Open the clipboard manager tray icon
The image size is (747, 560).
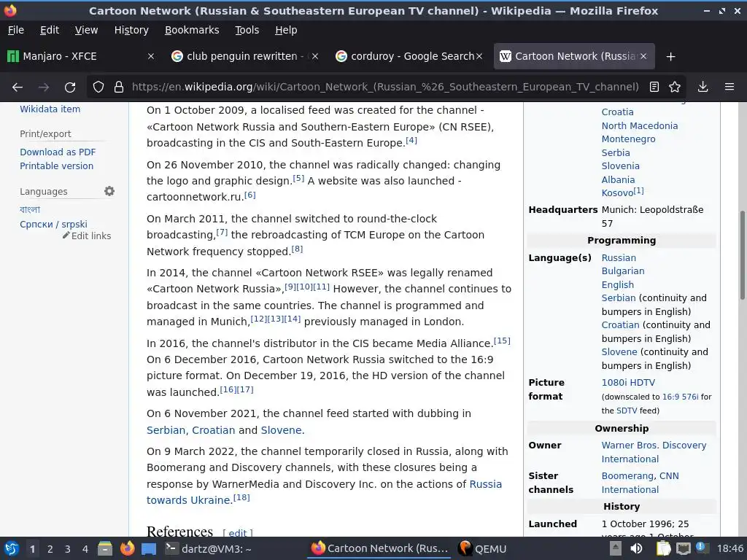pyautogui.click(x=663, y=548)
